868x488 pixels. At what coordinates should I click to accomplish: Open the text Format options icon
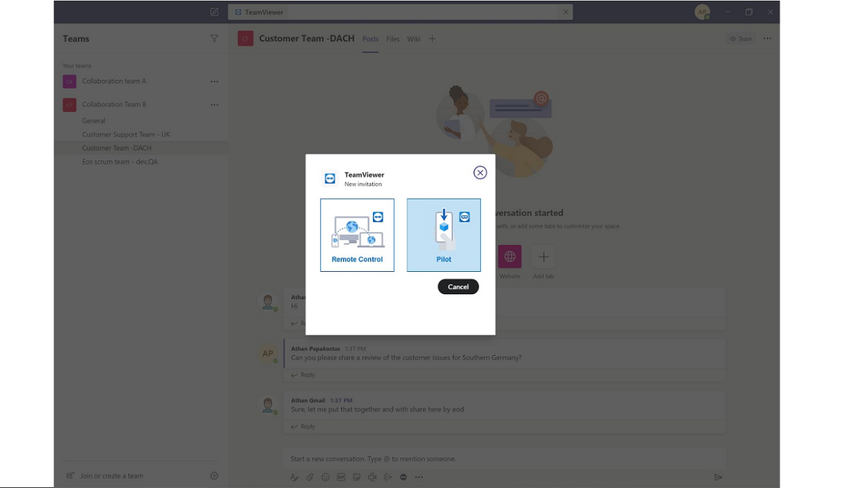(294, 477)
